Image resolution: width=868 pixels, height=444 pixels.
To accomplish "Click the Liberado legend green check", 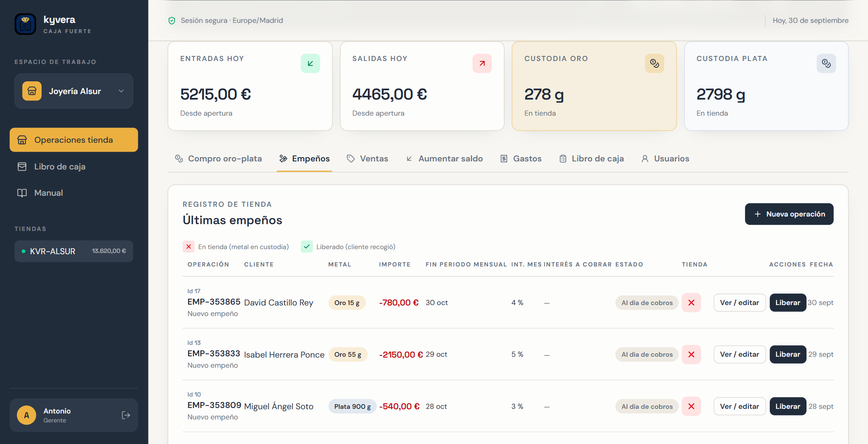I will (306, 247).
